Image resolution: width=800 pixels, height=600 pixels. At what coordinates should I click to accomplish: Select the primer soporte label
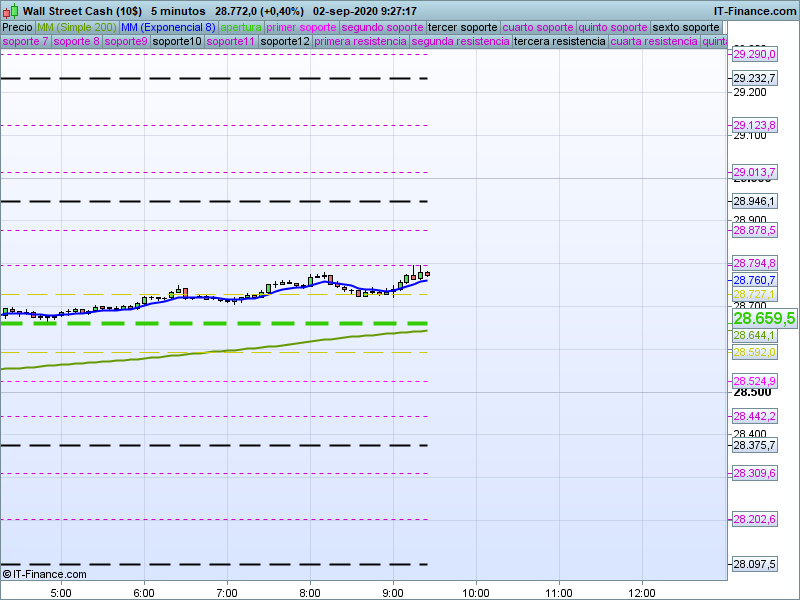(302, 27)
